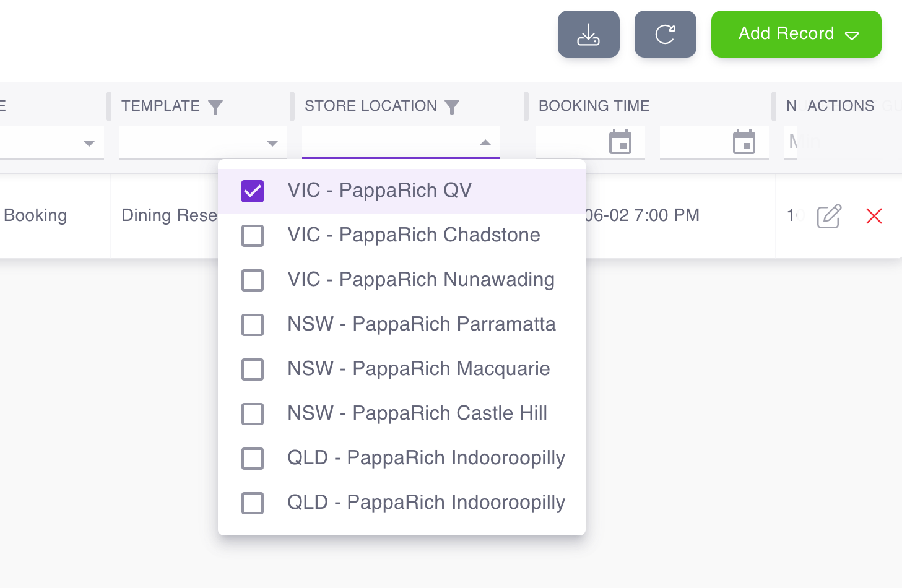Delete the booking record with red X
This screenshot has width=902, height=588.
coord(874,216)
